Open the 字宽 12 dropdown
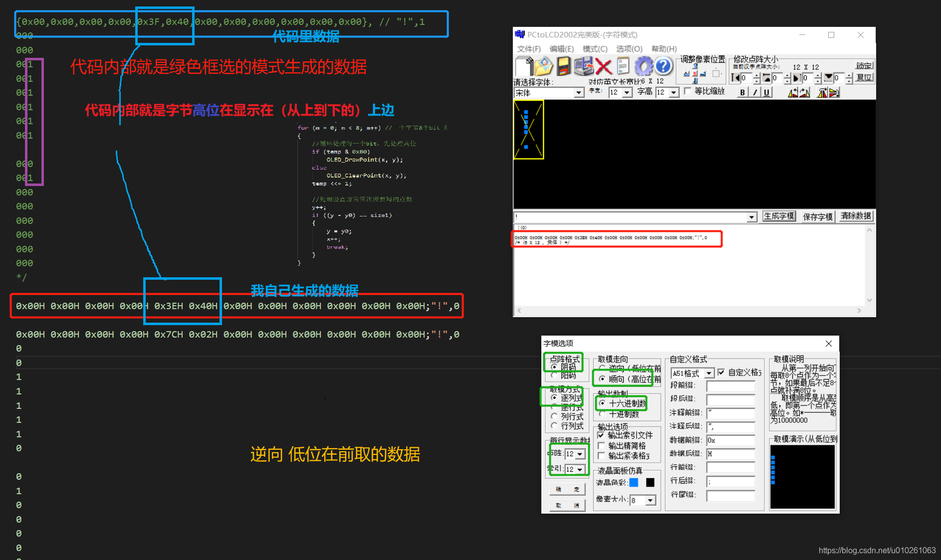The width and height of the screenshot is (941, 560). (627, 92)
